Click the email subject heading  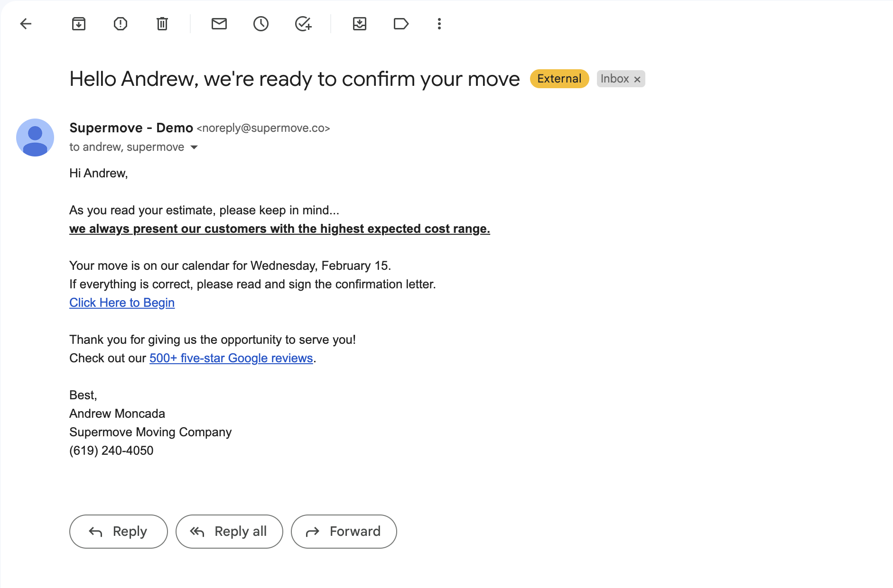(x=295, y=79)
